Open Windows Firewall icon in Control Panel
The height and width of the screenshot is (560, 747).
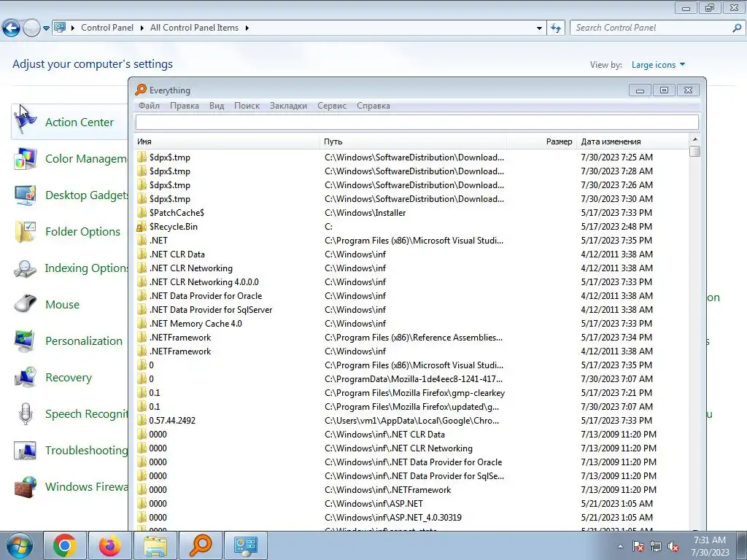point(26,486)
